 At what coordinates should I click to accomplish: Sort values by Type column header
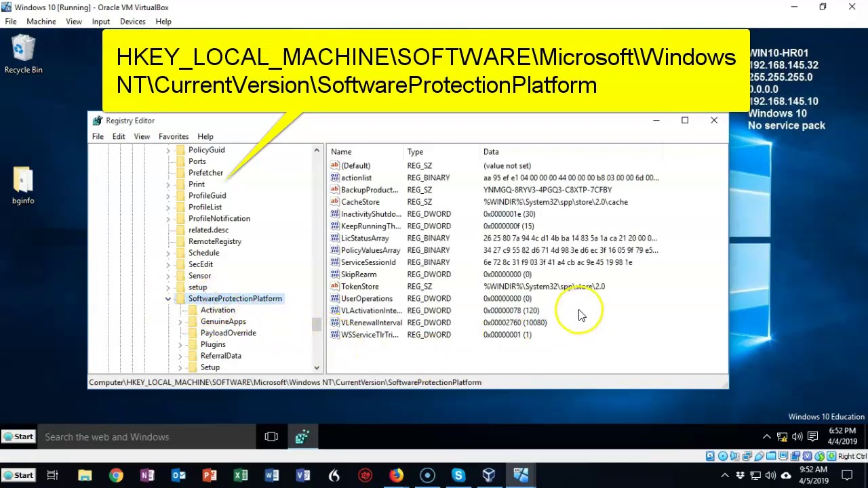pos(442,152)
